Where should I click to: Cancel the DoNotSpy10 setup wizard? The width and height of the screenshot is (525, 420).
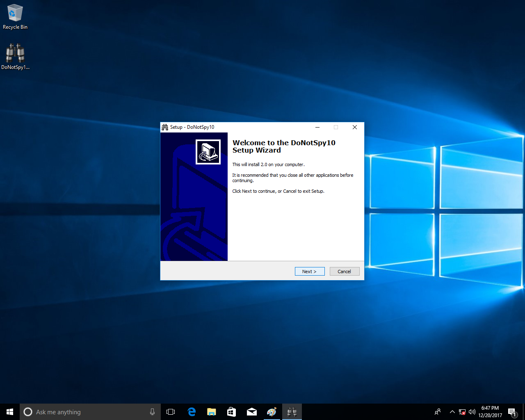point(344,272)
